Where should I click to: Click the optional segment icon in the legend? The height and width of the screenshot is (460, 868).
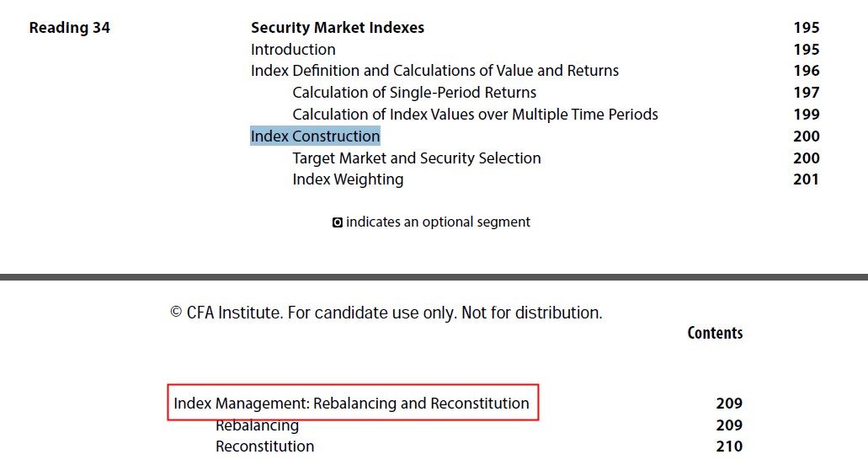[x=337, y=222]
